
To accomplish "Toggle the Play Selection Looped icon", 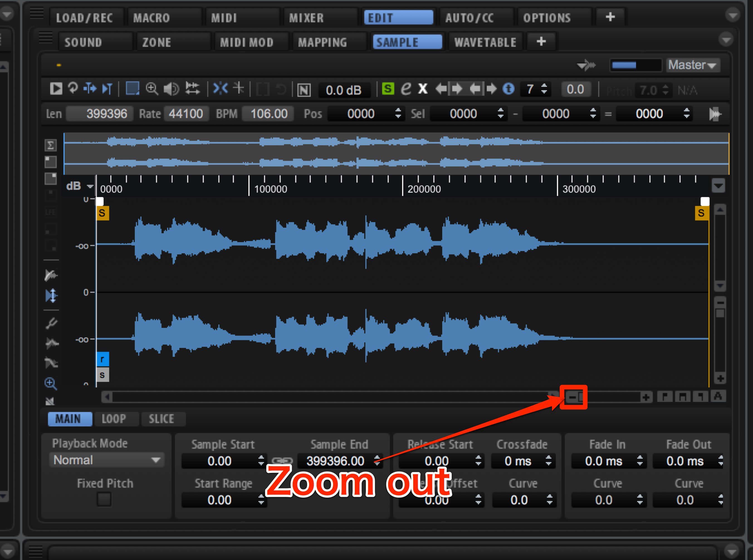I will point(73,88).
